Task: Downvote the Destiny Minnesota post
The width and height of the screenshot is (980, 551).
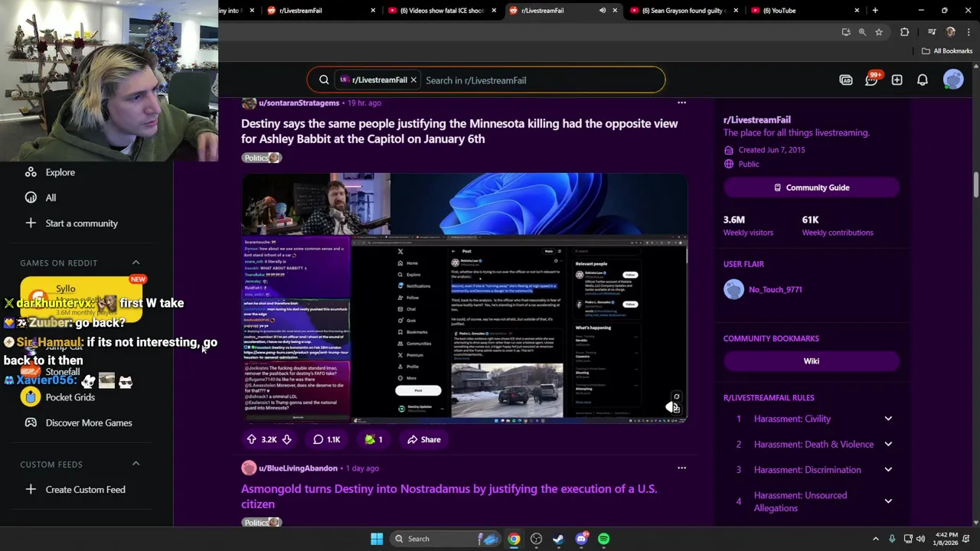Action: 286,439
